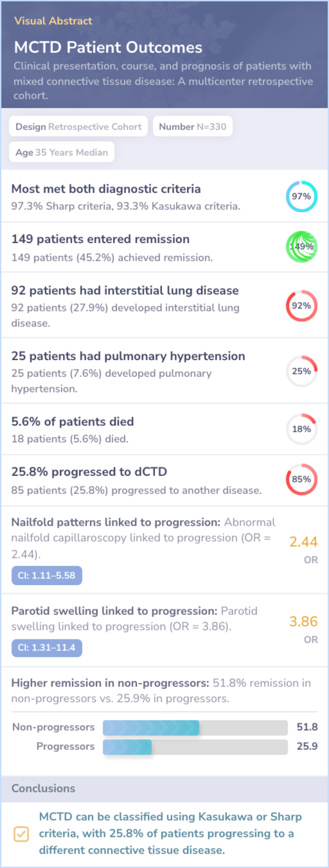
Task: Click the conclusion text about Kasukawa or Sharp
Action: pyautogui.click(x=170, y=833)
